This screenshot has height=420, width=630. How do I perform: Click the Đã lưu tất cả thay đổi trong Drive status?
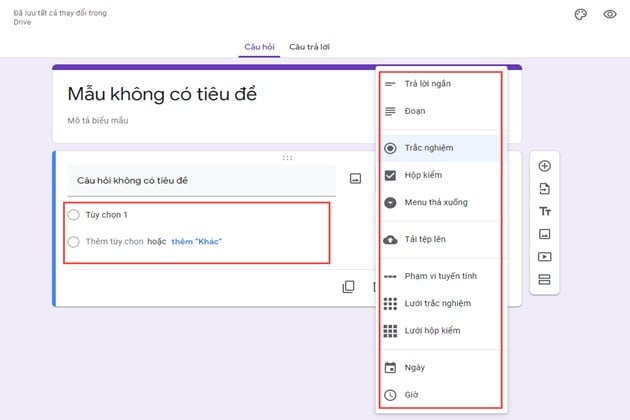60,17
